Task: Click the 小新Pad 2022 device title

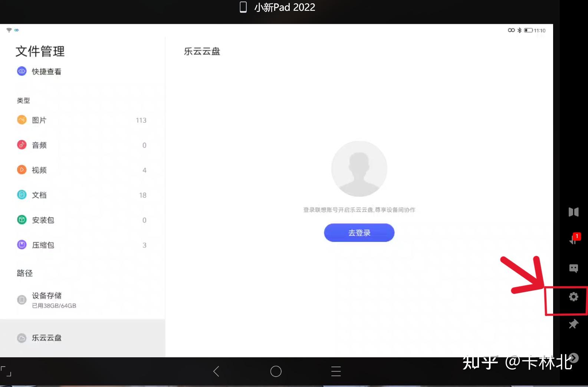Action: [285, 7]
